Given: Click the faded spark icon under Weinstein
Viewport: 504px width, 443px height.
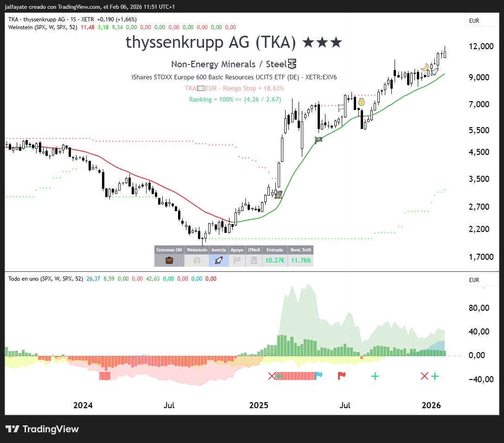Looking at the screenshot, I should click(x=197, y=260).
